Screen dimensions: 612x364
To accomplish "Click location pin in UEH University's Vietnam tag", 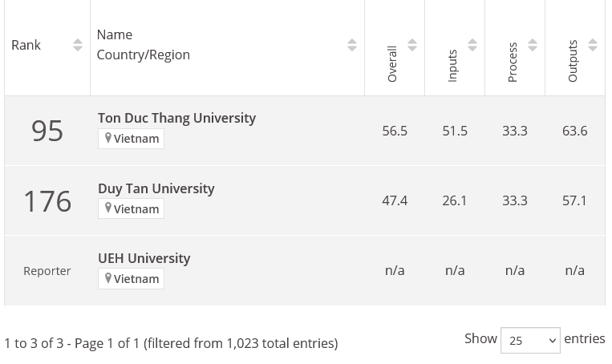I will pos(108,277).
